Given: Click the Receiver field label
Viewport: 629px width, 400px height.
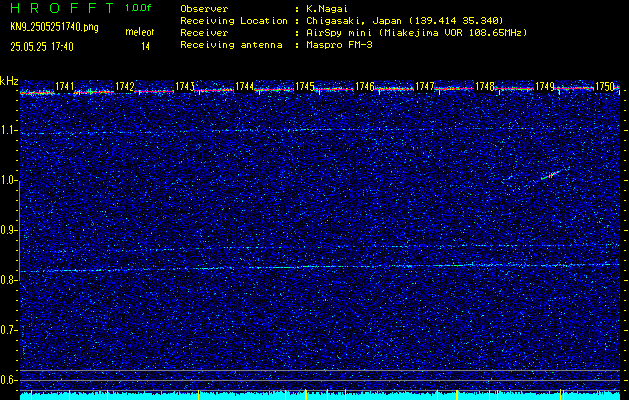Looking at the screenshot, I should coord(204,33).
